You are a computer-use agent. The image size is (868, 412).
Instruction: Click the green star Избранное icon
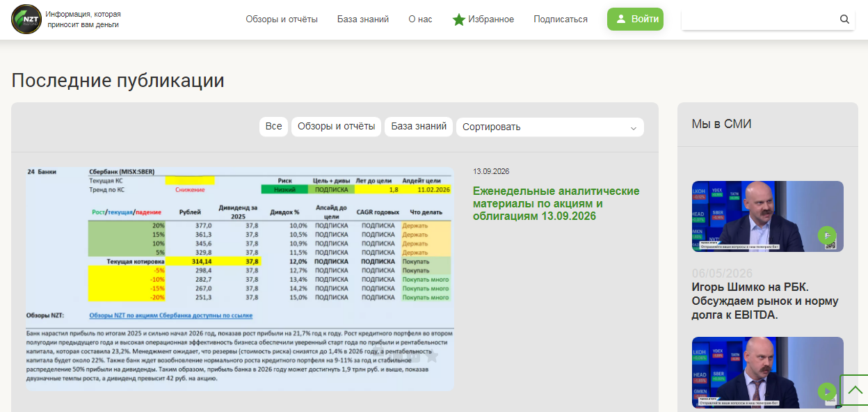click(x=459, y=19)
